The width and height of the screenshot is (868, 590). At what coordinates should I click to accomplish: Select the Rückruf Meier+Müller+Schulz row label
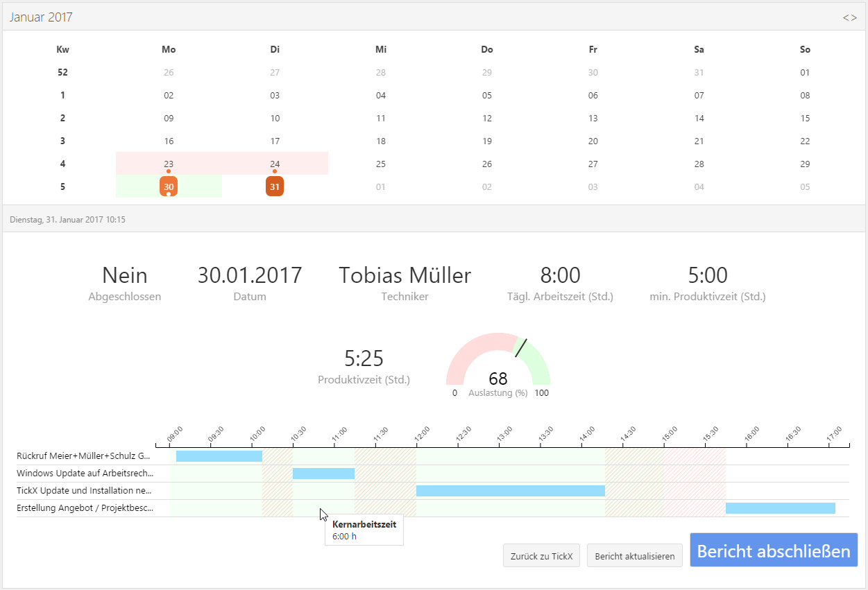(x=84, y=456)
